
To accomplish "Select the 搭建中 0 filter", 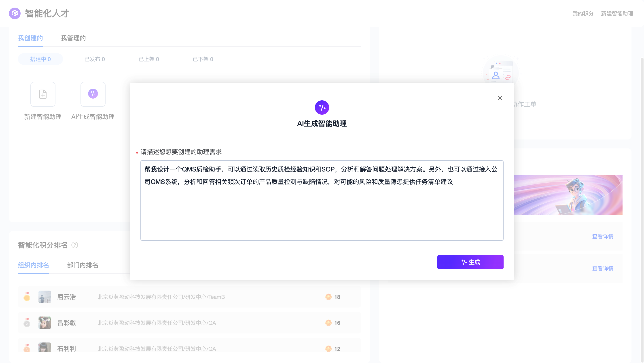I will point(40,59).
